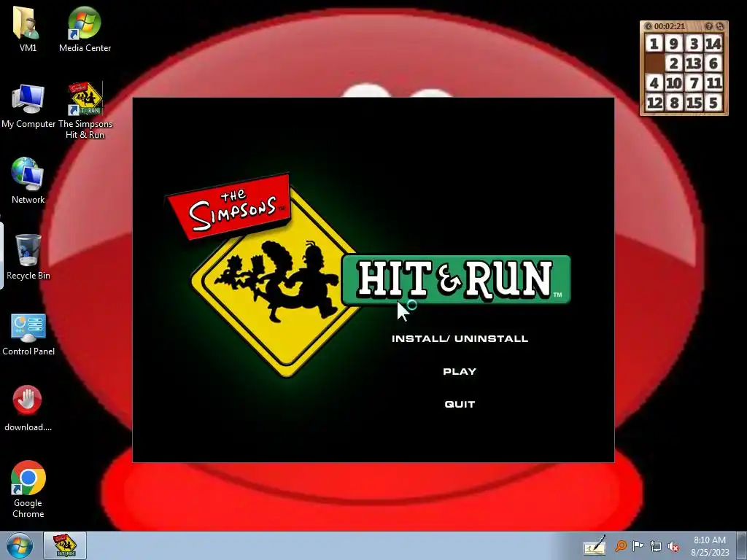Select the Media Center desktop shortcut

[x=85, y=28]
